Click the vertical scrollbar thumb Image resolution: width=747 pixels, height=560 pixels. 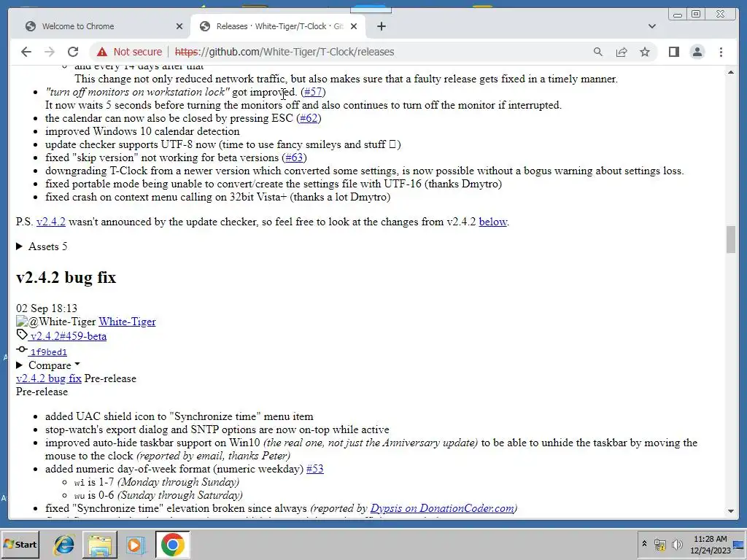point(731,240)
